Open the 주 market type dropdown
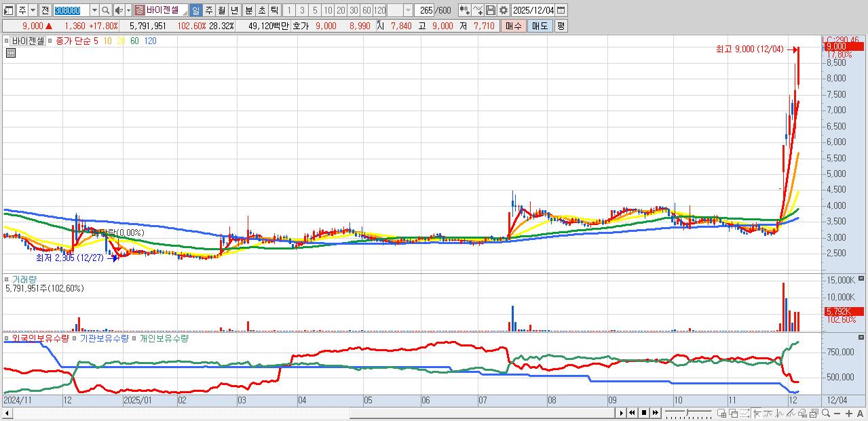Screen dimensions: 868x421 click(33, 10)
